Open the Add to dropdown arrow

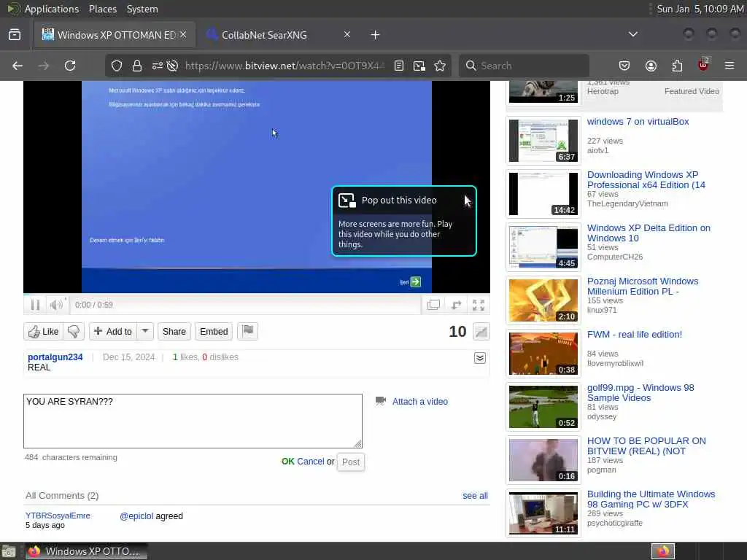(x=145, y=332)
